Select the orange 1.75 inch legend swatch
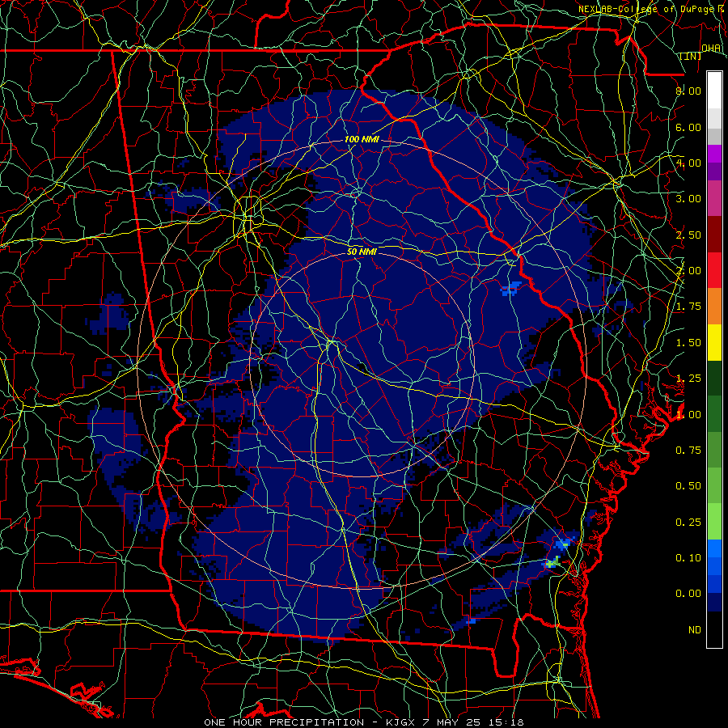 click(x=714, y=307)
